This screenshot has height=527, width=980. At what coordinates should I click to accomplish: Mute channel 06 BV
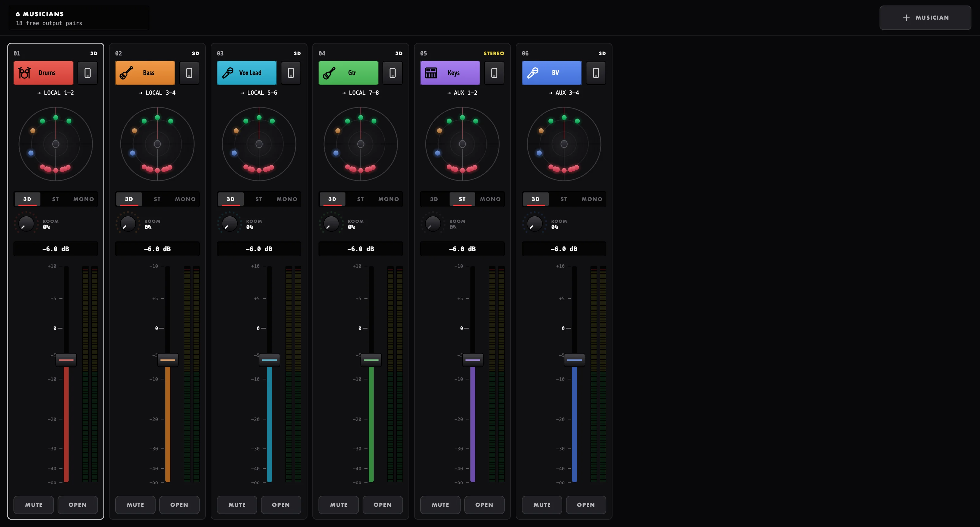542,505
